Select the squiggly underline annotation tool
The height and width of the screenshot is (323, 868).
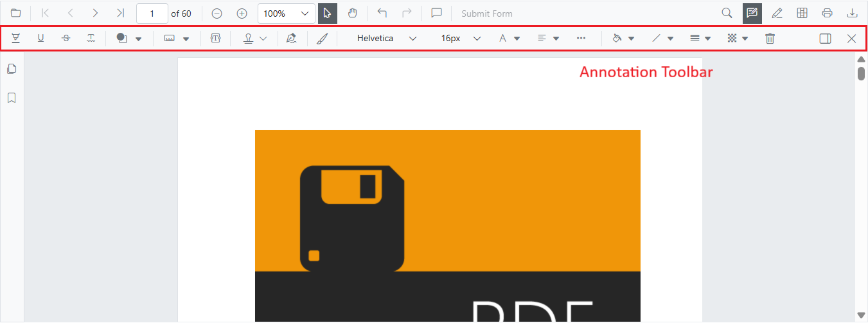pos(91,39)
